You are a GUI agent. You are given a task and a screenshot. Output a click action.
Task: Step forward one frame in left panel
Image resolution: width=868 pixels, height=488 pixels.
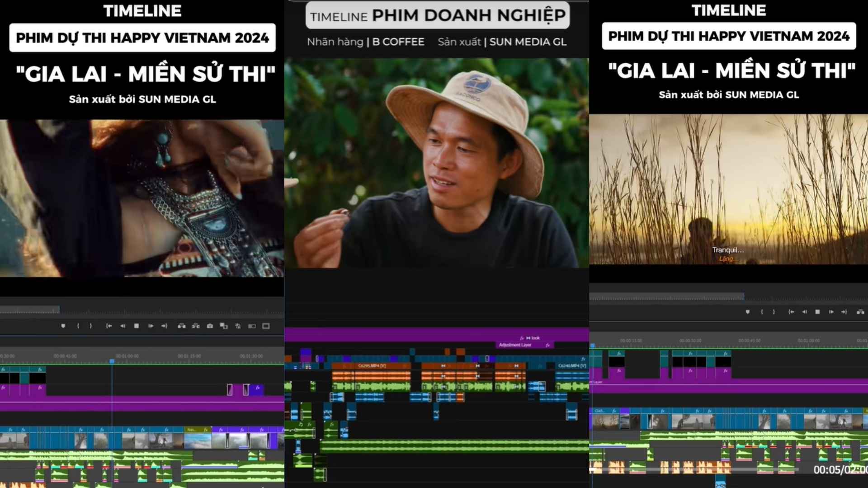point(151,326)
